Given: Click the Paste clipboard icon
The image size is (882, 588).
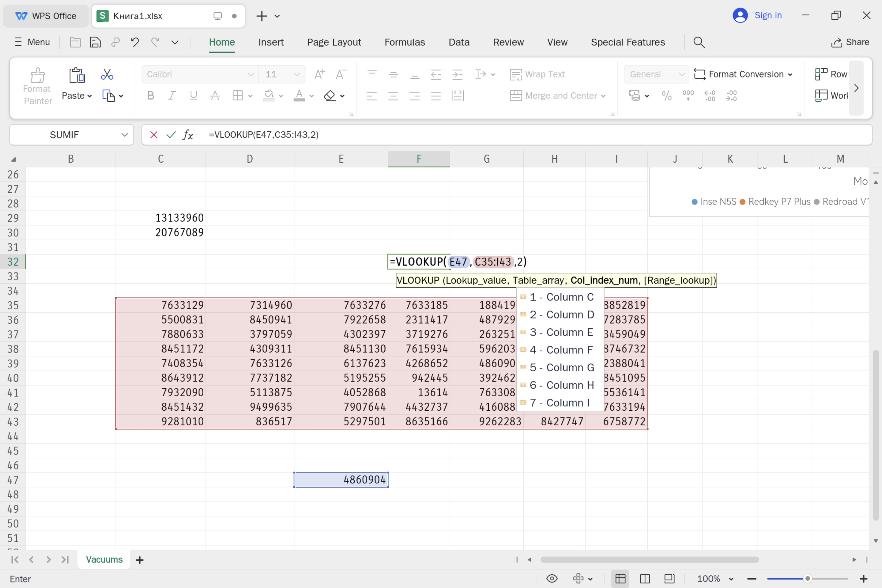Looking at the screenshot, I should click(x=77, y=75).
